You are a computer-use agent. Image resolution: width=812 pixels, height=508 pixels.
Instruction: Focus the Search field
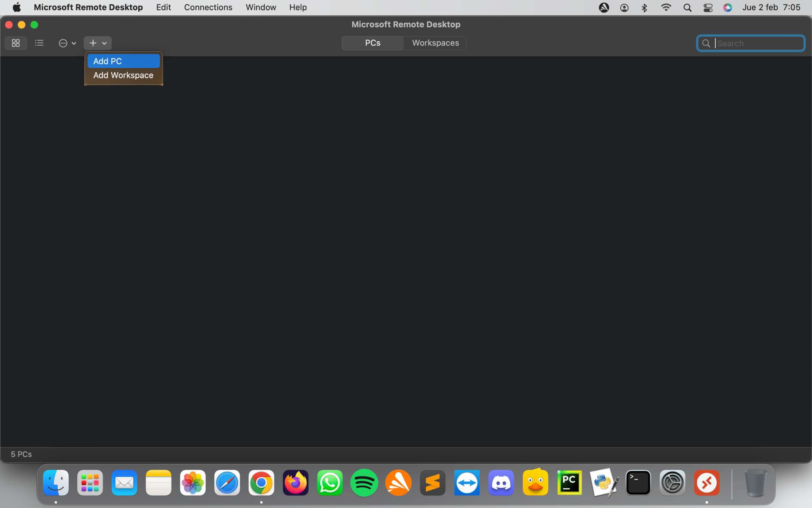[751, 43]
